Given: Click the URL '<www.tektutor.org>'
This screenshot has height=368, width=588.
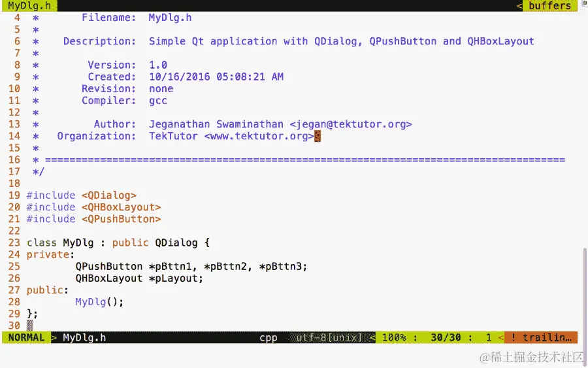Looking at the screenshot, I should [x=259, y=136].
